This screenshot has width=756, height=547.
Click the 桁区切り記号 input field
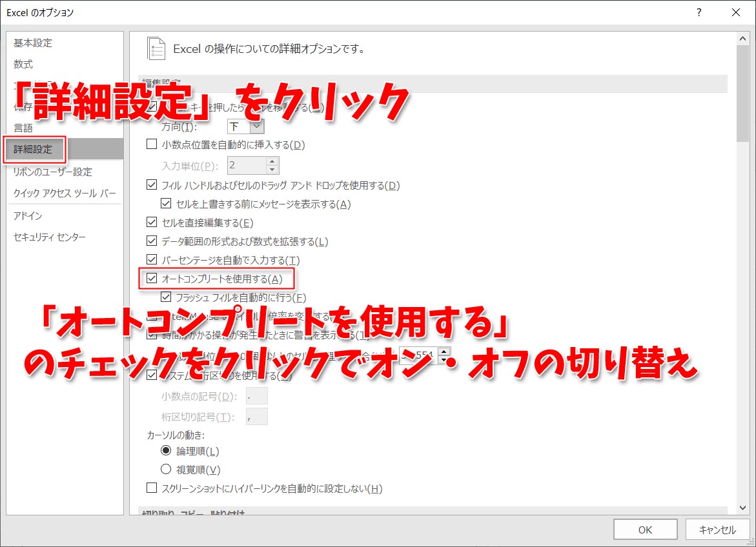coord(256,417)
